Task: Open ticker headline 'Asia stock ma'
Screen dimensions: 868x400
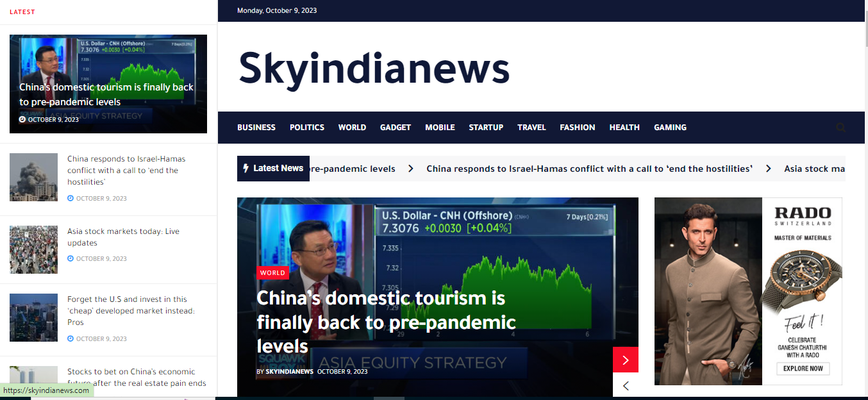Action: click(814, 169)
